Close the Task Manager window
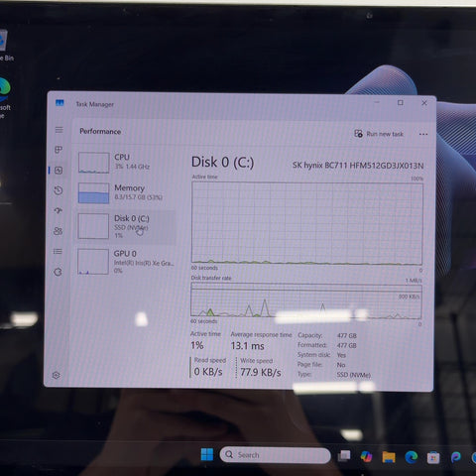The width and height of the screenshot is (476, 476). click(424, 103)
